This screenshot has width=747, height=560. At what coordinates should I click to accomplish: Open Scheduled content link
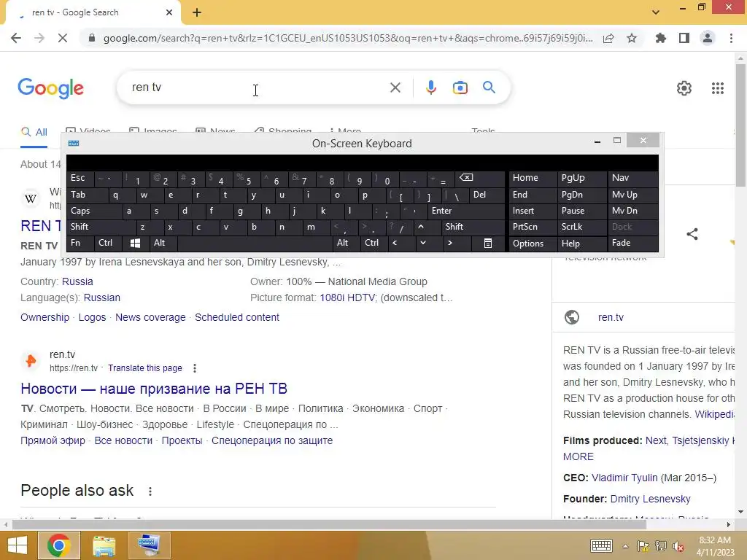(237, 317)
